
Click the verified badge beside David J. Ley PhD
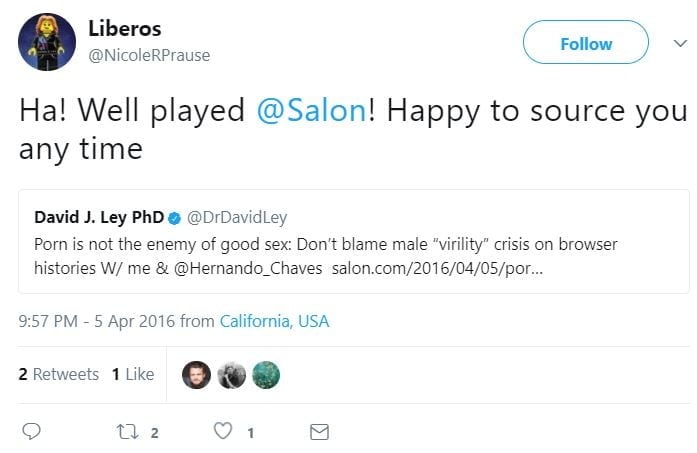click(x=173, y=217)
